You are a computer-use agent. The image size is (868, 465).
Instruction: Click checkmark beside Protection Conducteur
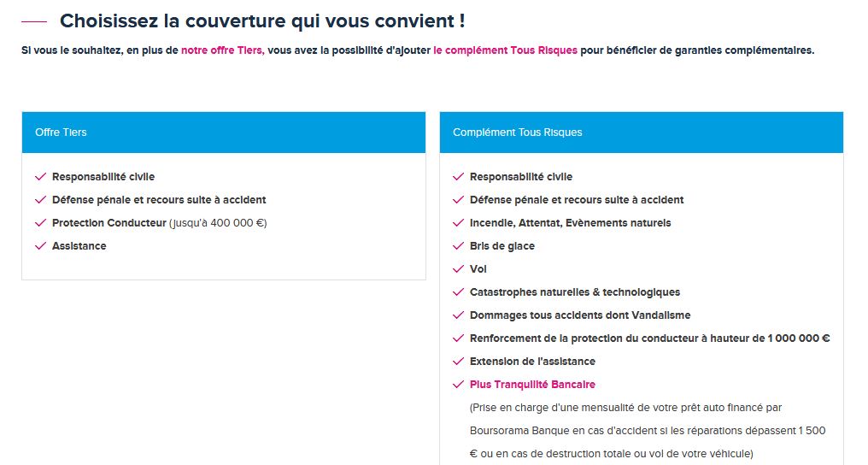click(x=40, y=222)
